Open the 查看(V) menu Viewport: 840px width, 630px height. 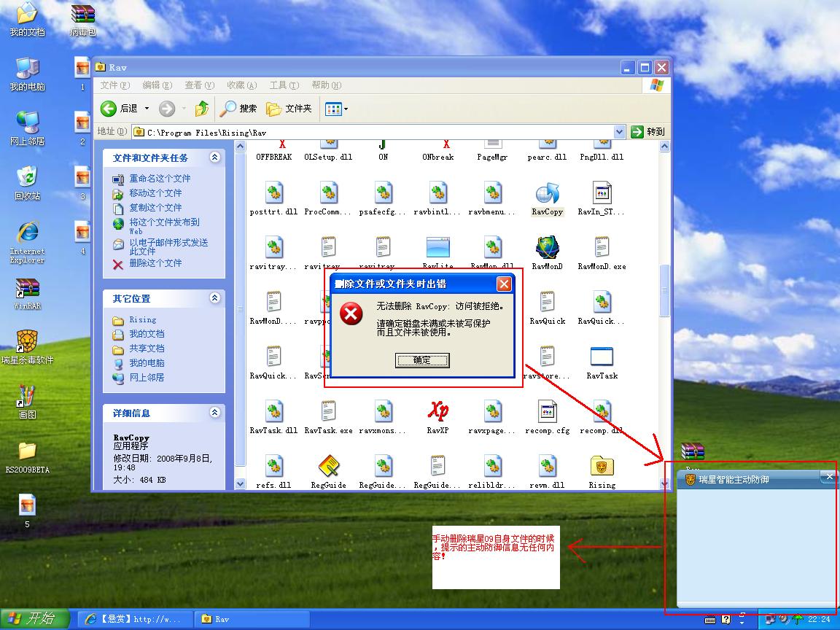199,85
